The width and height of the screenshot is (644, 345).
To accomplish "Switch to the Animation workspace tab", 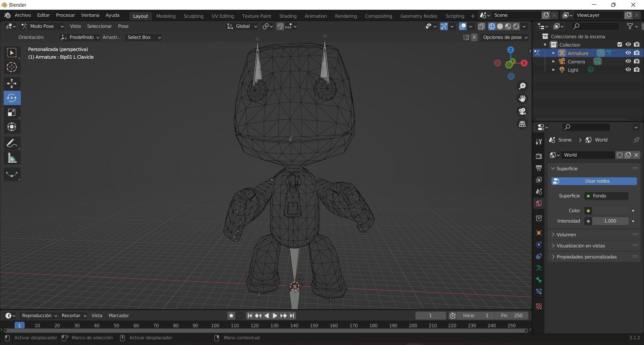I will click(x=316, y=16).
